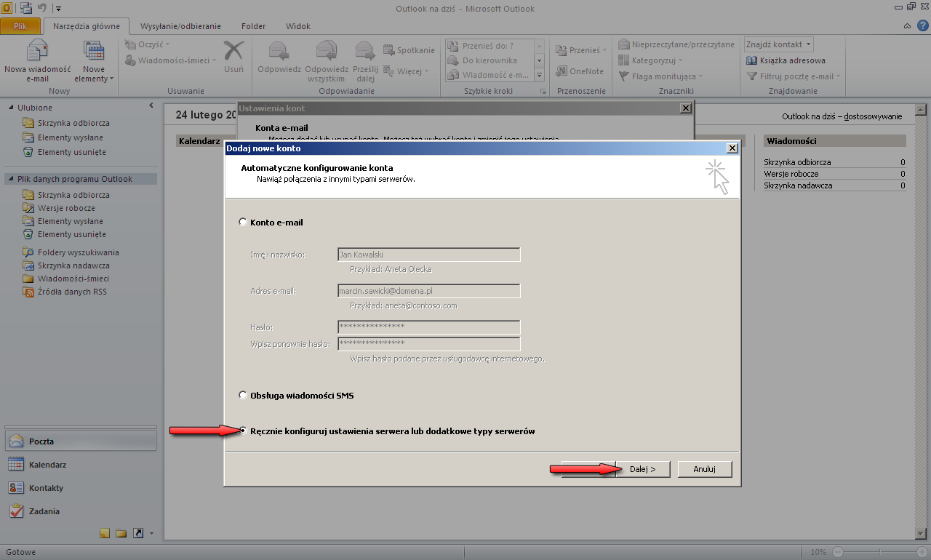Open Elementy usunięte under Ulubione
The width and height of the screenshot is (931, 560).
coord(71,153)
